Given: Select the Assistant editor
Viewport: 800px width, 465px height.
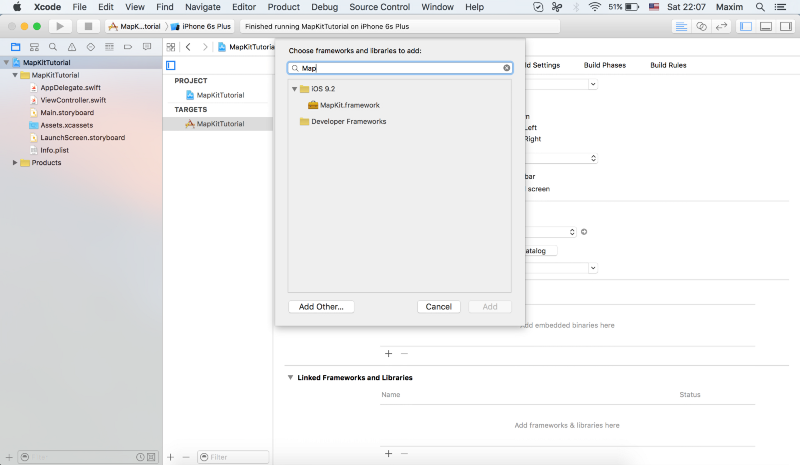Looking at the screenshot, I should [702, 26].
